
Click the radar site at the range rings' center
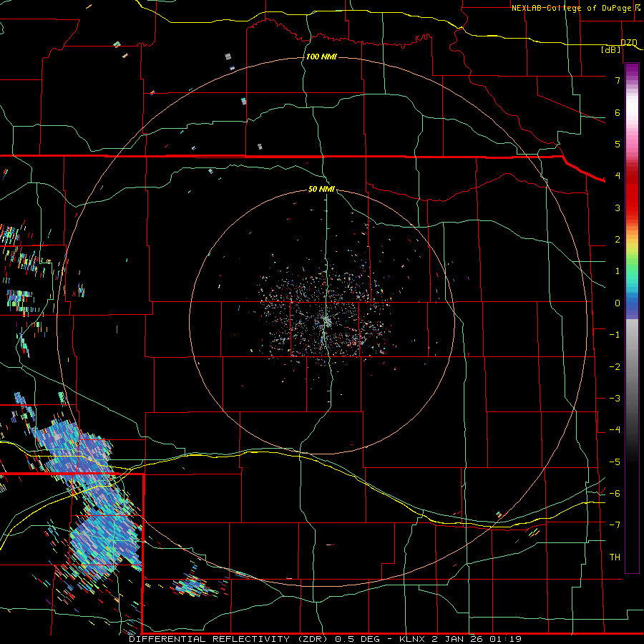pos(326,320)
